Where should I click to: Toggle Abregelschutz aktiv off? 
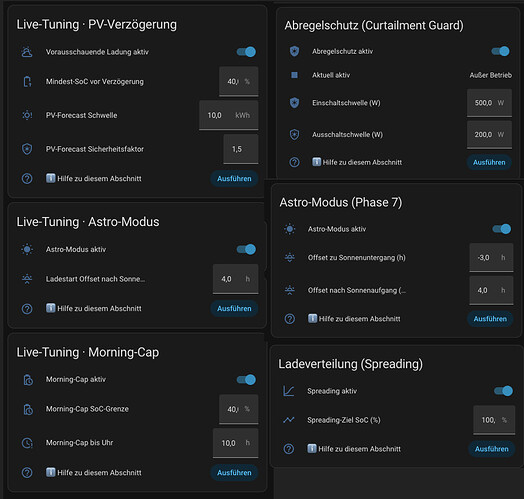(500, 51)
